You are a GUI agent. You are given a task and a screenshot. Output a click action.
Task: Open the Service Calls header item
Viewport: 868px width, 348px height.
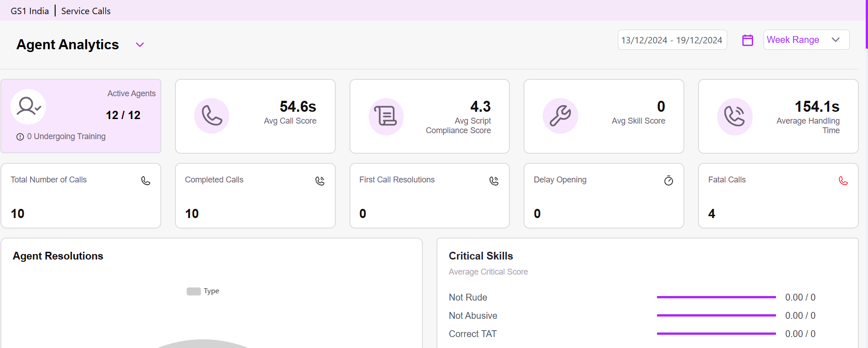pos(86,11)
